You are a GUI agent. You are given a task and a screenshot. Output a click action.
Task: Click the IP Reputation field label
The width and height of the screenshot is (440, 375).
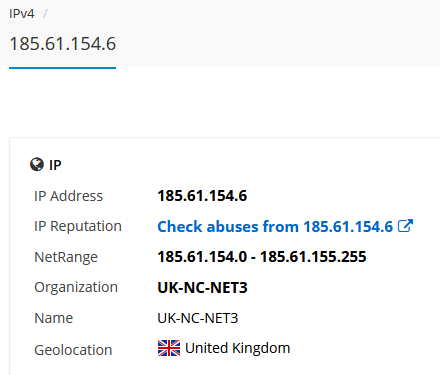pyautogui.click(x=78, y=227)
